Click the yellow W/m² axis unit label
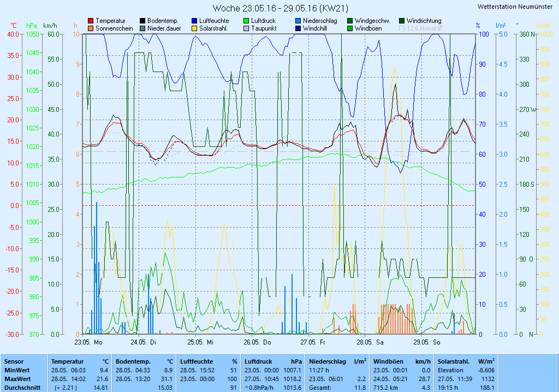The height and width of the screenshot is (392, 559). coord(543,26)
